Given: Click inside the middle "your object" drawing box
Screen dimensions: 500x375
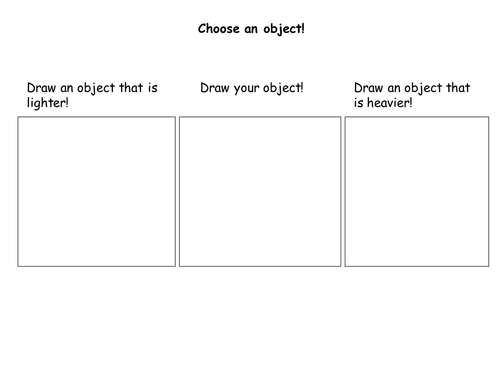Looking at the screenshot, I should coord(260,192).
